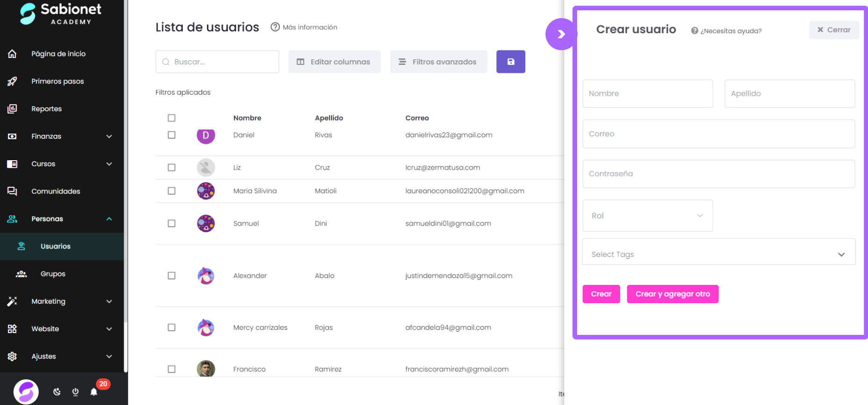Click the Cursos book icon
Viewport: 868px width, 405px height.
pos(12,164)
